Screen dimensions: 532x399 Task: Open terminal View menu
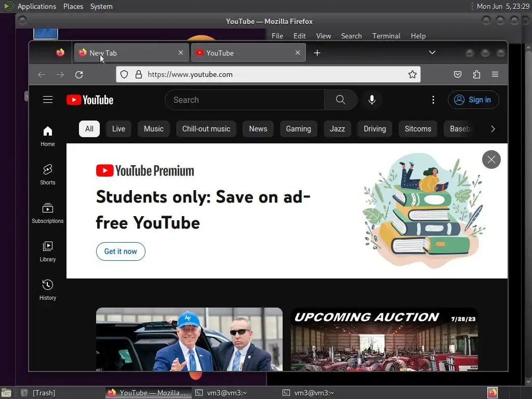(x=324, y=36)
